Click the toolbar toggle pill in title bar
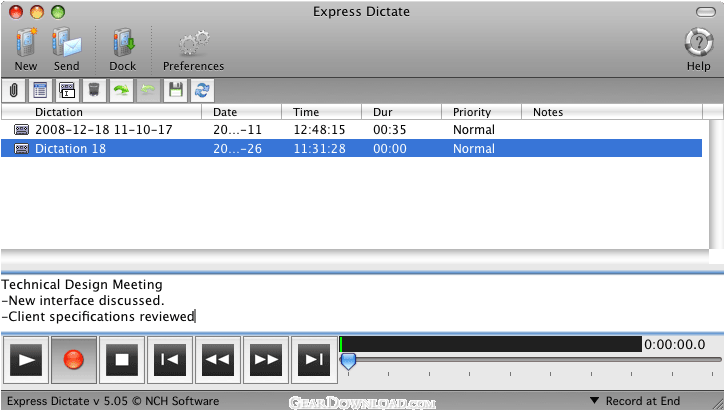This screenshot has height=411, width=725. coord(706,12)
